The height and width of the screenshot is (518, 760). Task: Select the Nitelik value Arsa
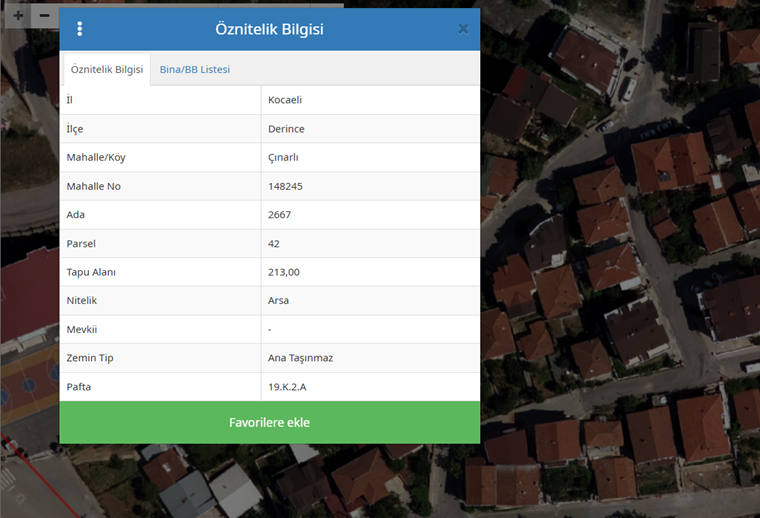point(278,300)
